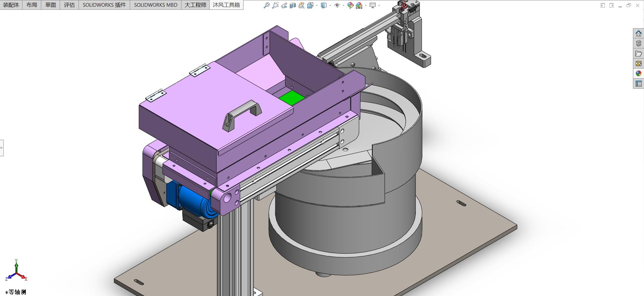Select the 沐风工具箱 tab
This screenshot has width=644, height=296.
click(226, 5)
